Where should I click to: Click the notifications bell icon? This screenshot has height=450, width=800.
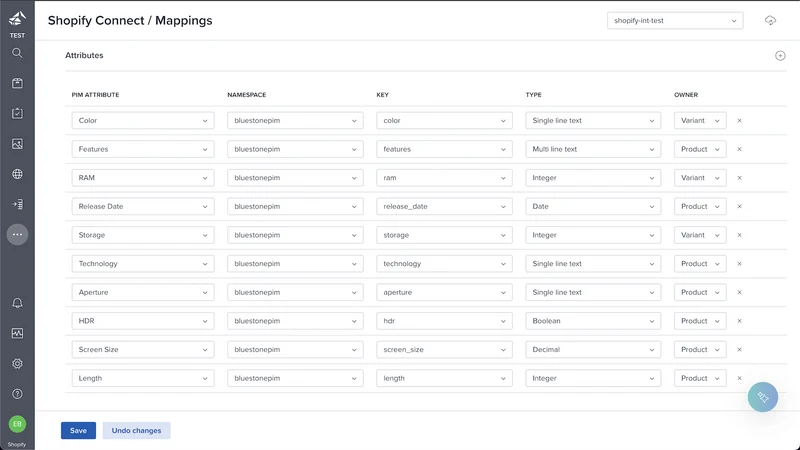[17, 303]
